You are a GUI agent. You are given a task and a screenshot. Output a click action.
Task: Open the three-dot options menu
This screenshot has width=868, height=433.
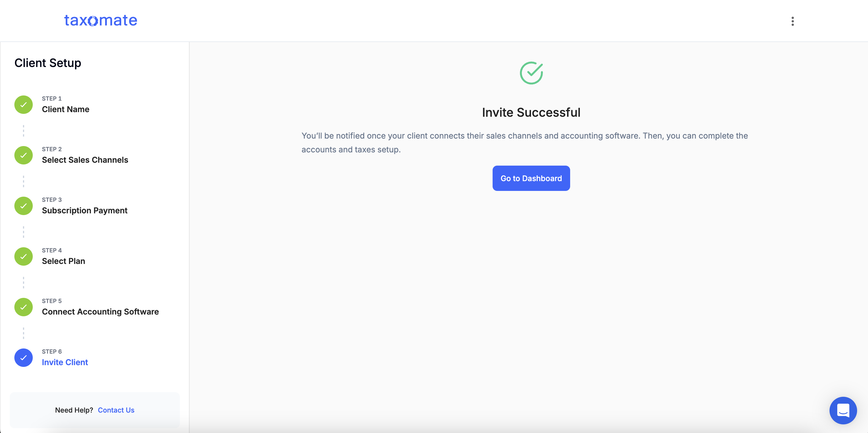792,21
